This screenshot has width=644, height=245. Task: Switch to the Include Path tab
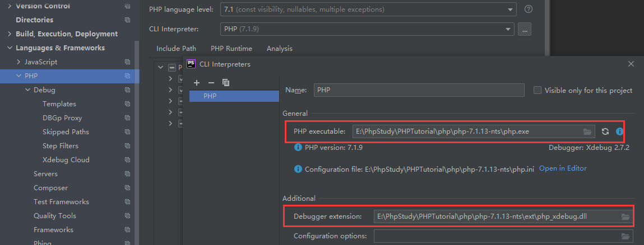pos(176,48)
